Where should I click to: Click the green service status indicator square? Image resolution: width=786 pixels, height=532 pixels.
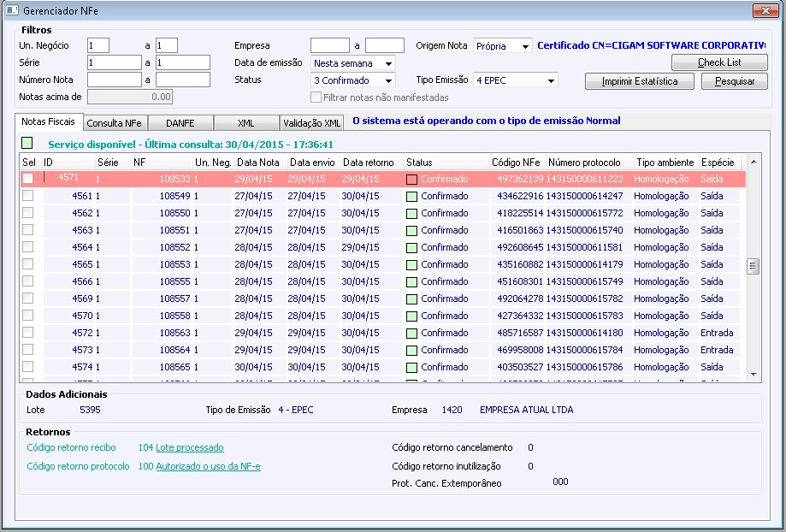pos(28,144)
